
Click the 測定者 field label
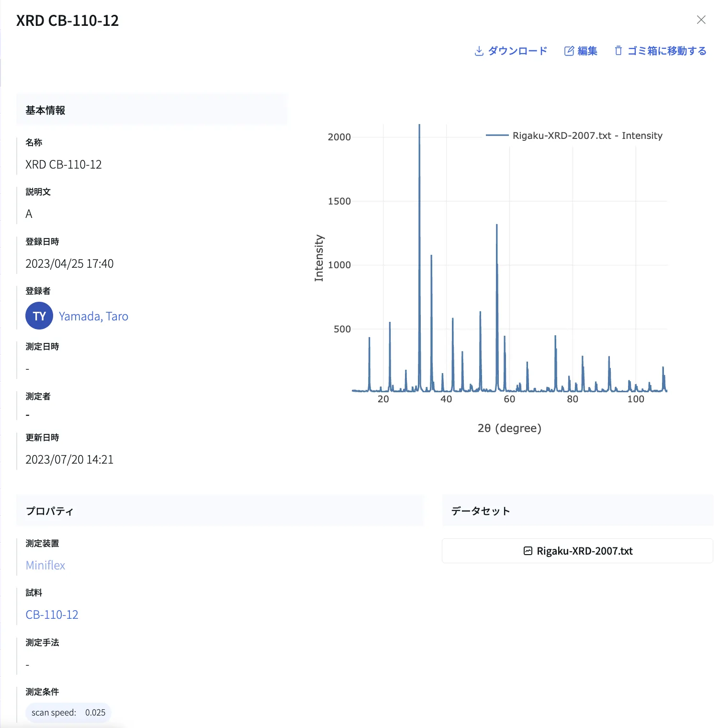click(x=38, y=396)
